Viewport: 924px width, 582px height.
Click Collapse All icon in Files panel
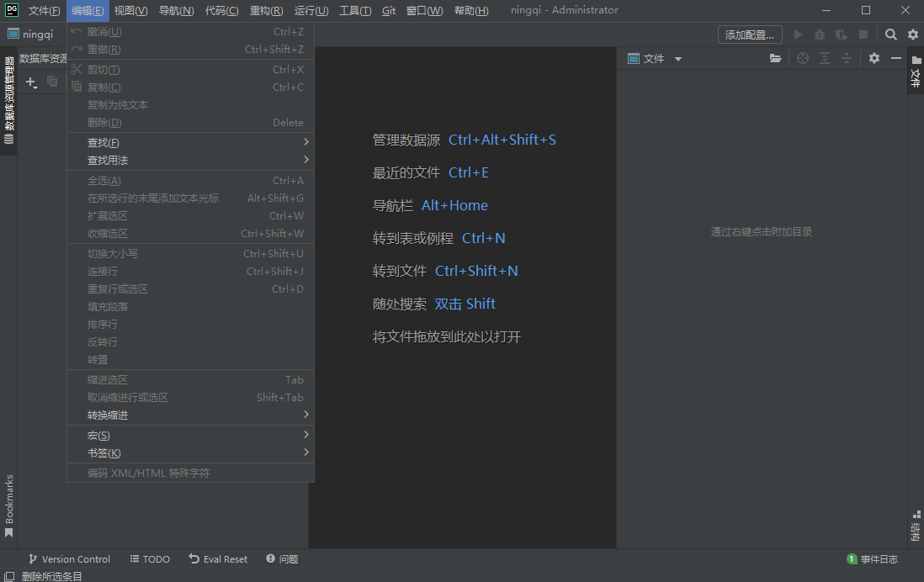(x=847, y=58)
